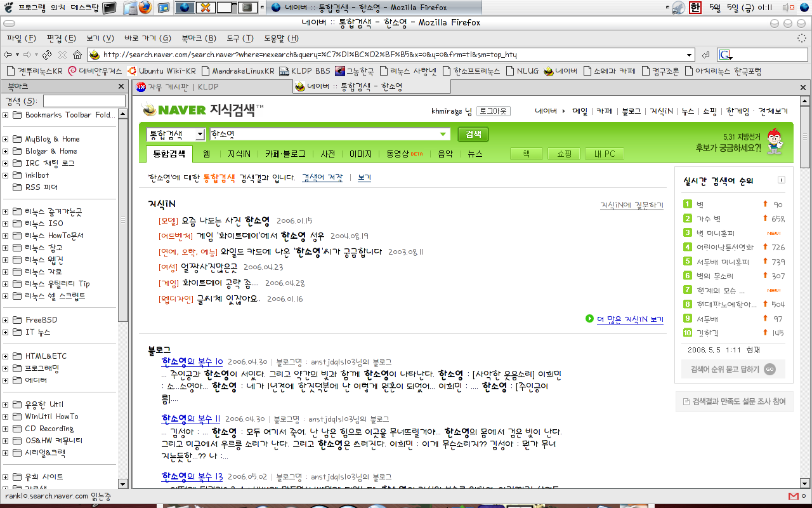Image resolution: width=812 pixels, height=508 pixels.
Task: Go to the home page icon
Action: pos(77,55)
